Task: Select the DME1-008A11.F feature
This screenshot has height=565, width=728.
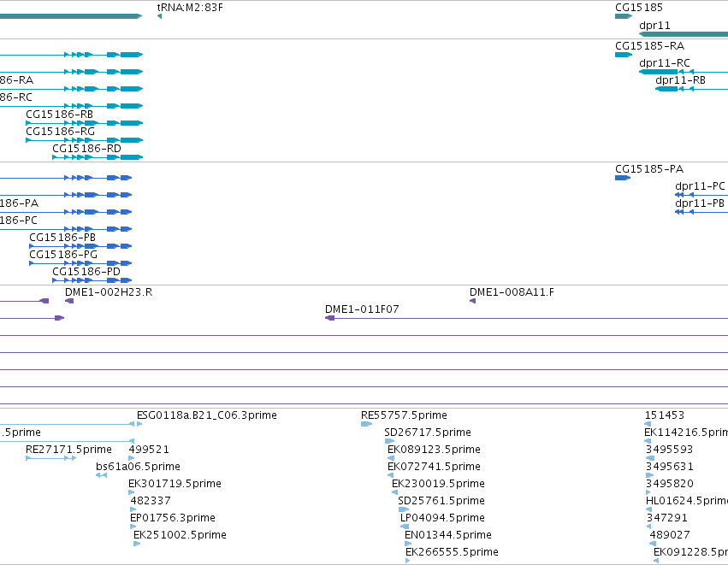Action: [x=512, y=292]
